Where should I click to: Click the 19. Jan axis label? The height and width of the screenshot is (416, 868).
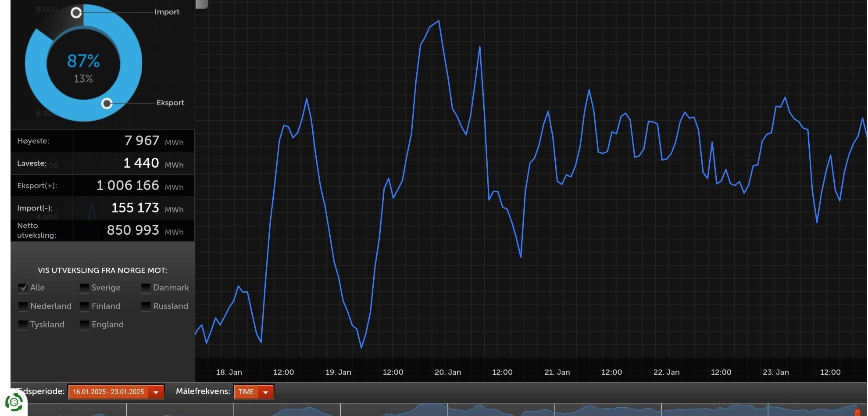tap(338, 372)
